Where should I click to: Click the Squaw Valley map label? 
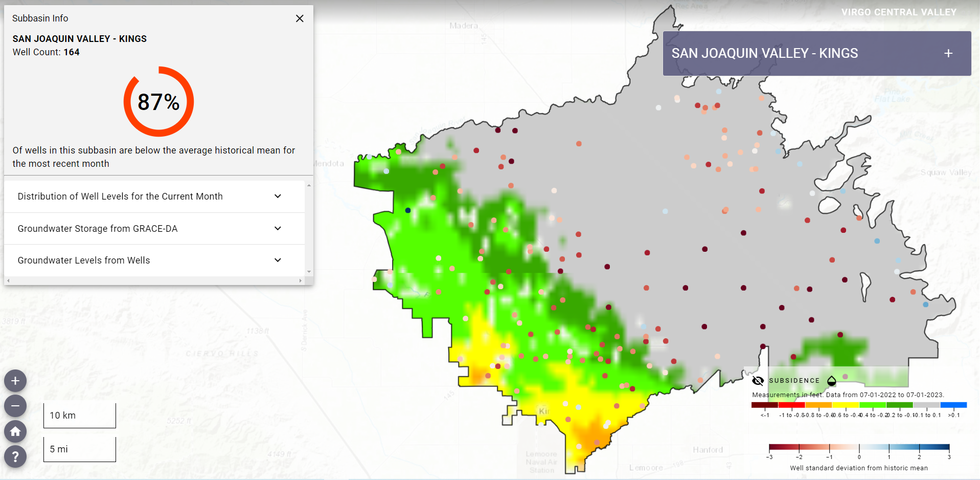[x=946, y=172]
